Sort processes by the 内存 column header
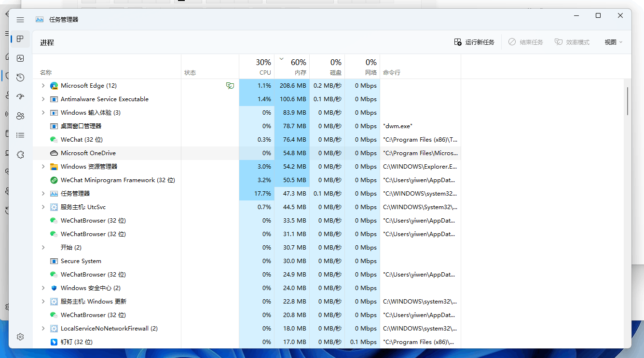This screenshot has width=644, height=358. point(292,66)
